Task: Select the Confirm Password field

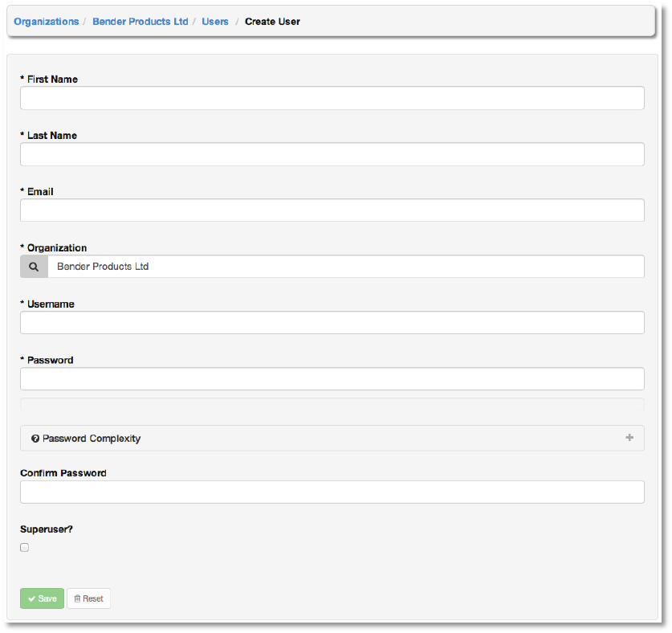Action: (x=332, y=492)
